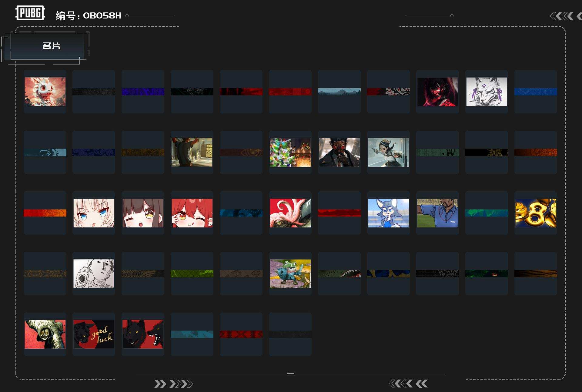Pick the blonde blue-eyed anime girl nameplate
The height and width of the screenshot is (392, 582).
(94, 213)
